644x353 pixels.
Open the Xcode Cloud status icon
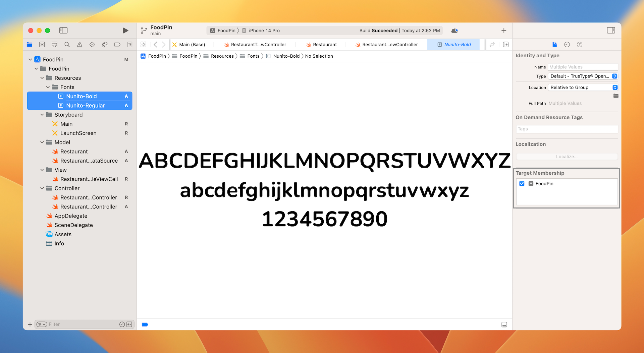pos(454,31)
